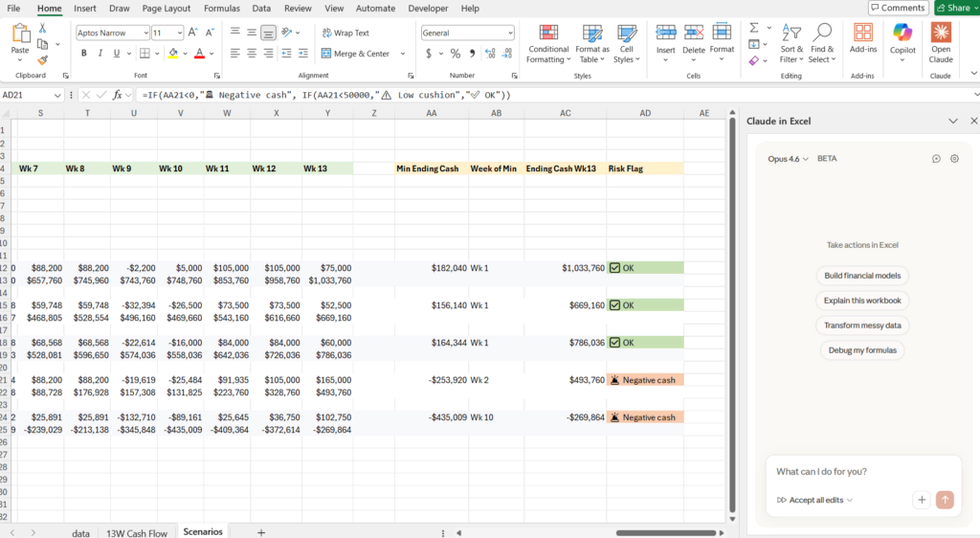Apply Accounting dollar number format

[x=429, y=54]
